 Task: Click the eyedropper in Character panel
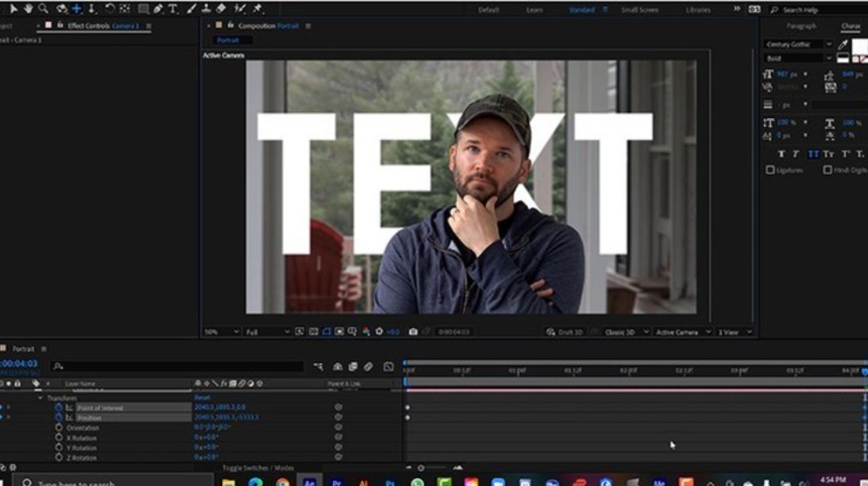click(843, 45)
